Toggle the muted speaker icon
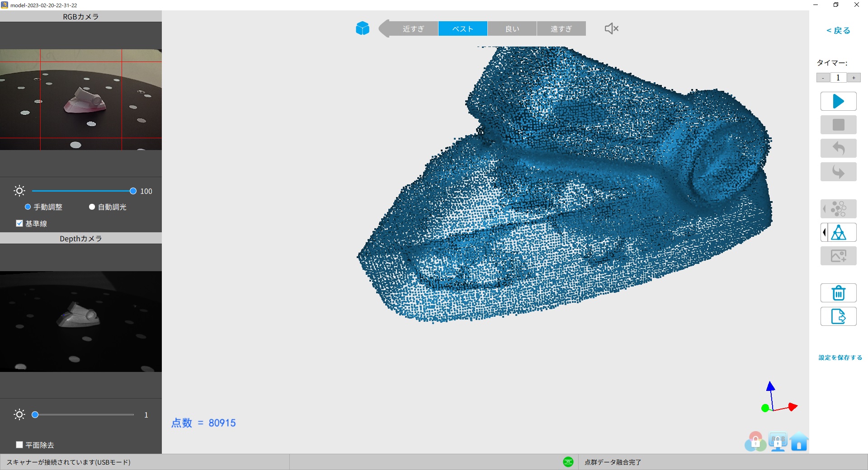The height and width of the screenshot is (470, 868). [x=611, y=28]
